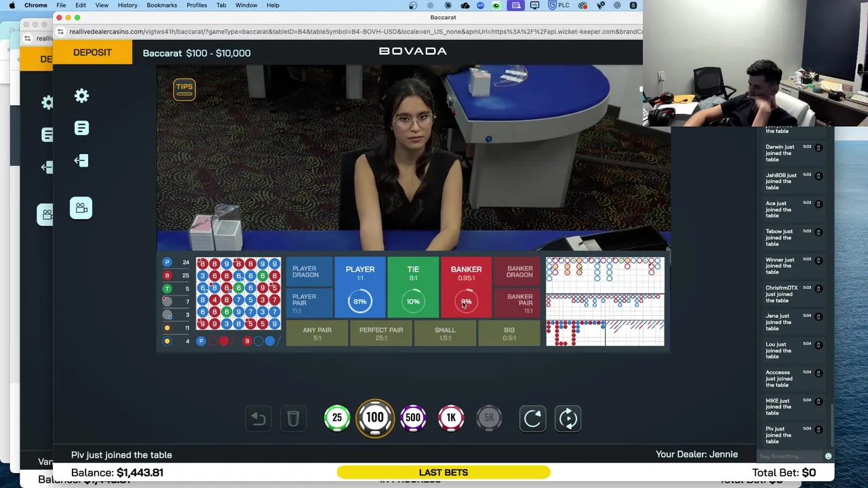Toggle the video camera view icon
This screenshot has width=868, height=488.
click(x=81, y=208)
